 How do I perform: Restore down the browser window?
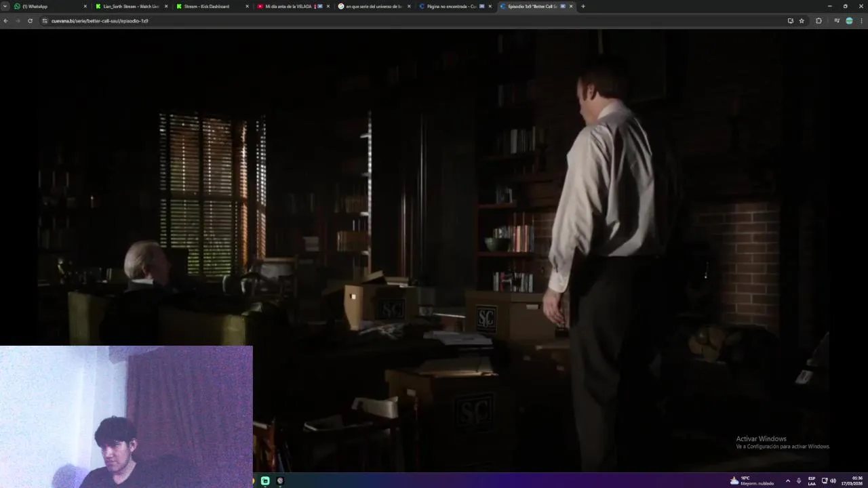(845, 6)
